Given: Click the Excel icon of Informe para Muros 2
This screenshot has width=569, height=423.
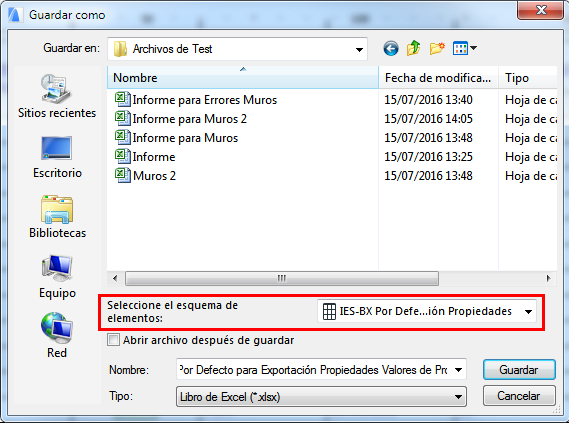Looking at the screenshot, I should [122, 118].
